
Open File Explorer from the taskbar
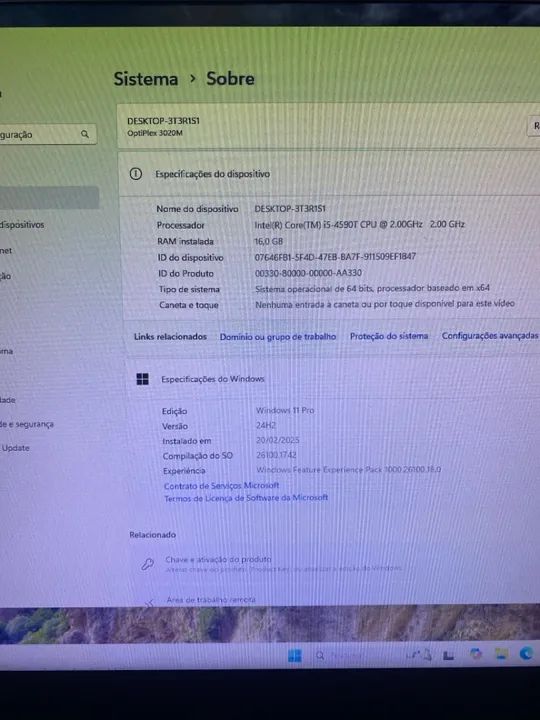tap(501, 654)
